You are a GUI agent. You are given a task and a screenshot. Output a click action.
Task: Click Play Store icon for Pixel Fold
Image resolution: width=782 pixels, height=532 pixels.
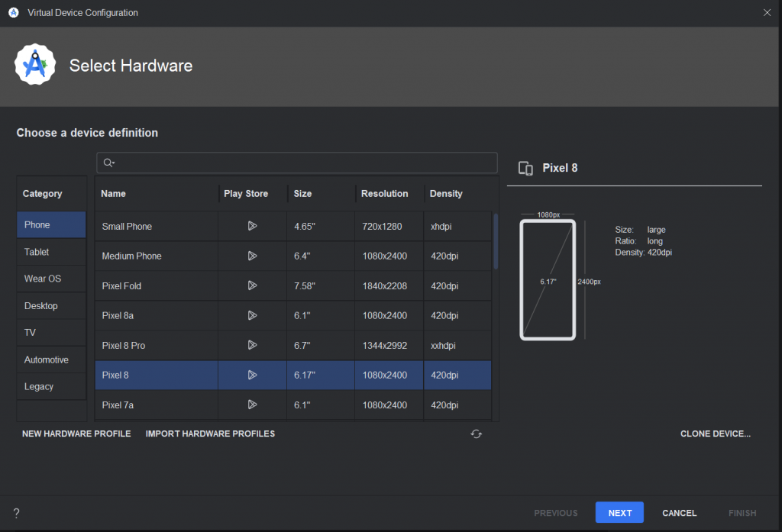tap(252, 285)
